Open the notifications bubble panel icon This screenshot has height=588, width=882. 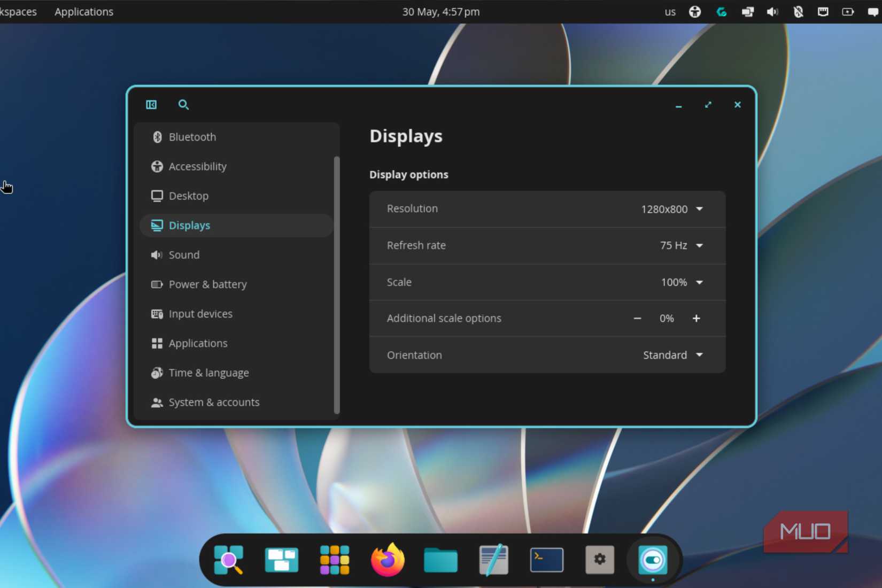coord(873,12)
